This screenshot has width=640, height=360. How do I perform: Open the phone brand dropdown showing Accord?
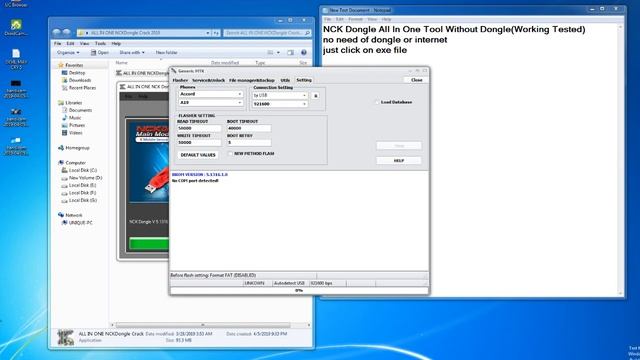tap(211, 94)
